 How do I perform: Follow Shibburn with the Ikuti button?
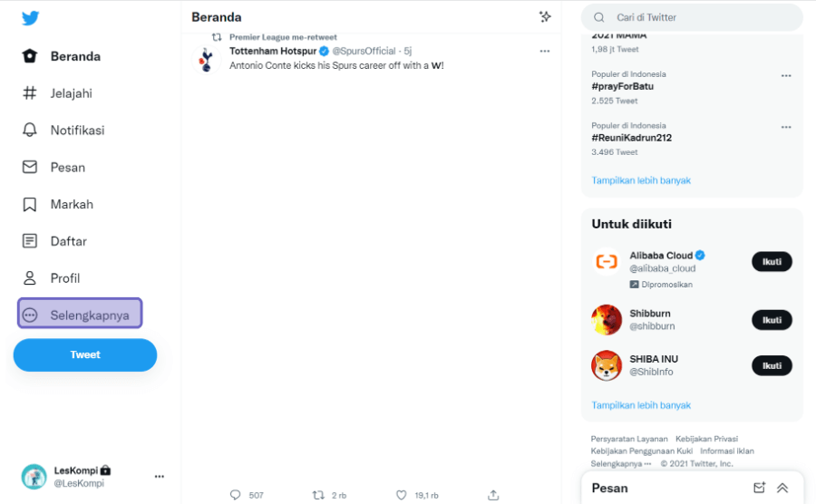(772, 320)
